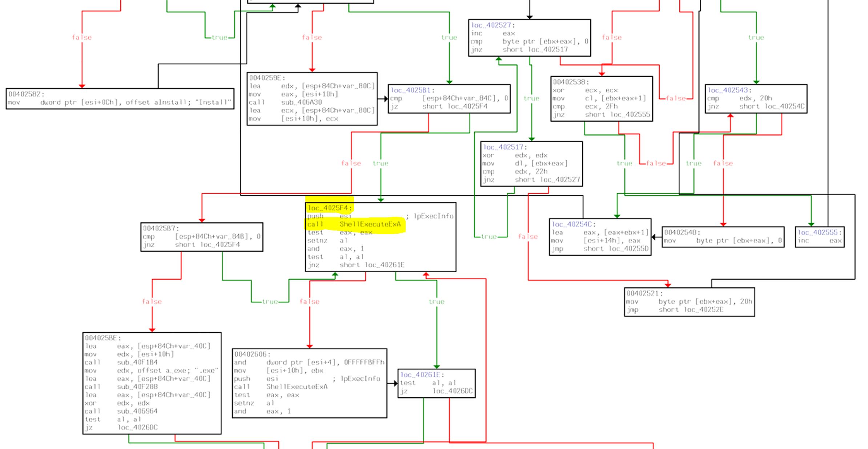Viewport: 868px width, 449px height.
Task: Follow jz loc_4026DC in the loc_40261E block
Action: click(x=453, y=391)
